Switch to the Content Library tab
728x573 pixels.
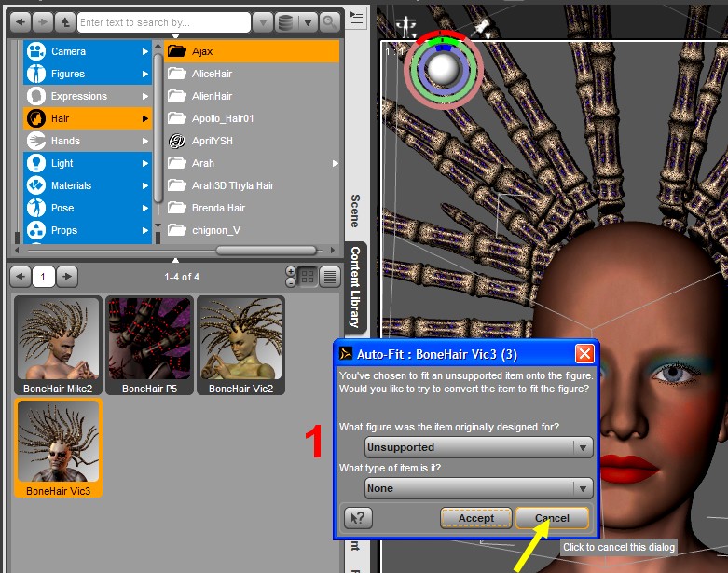[356, 287]
